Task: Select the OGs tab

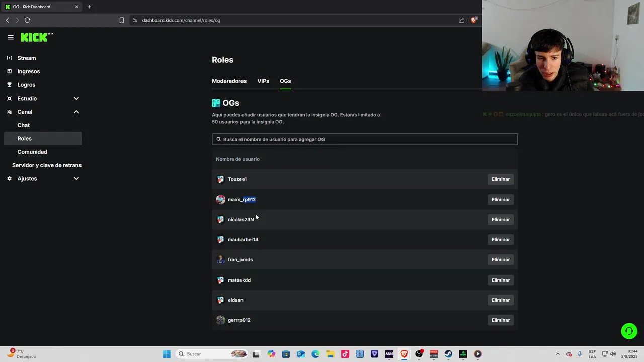Action: (x=285, y=81)
